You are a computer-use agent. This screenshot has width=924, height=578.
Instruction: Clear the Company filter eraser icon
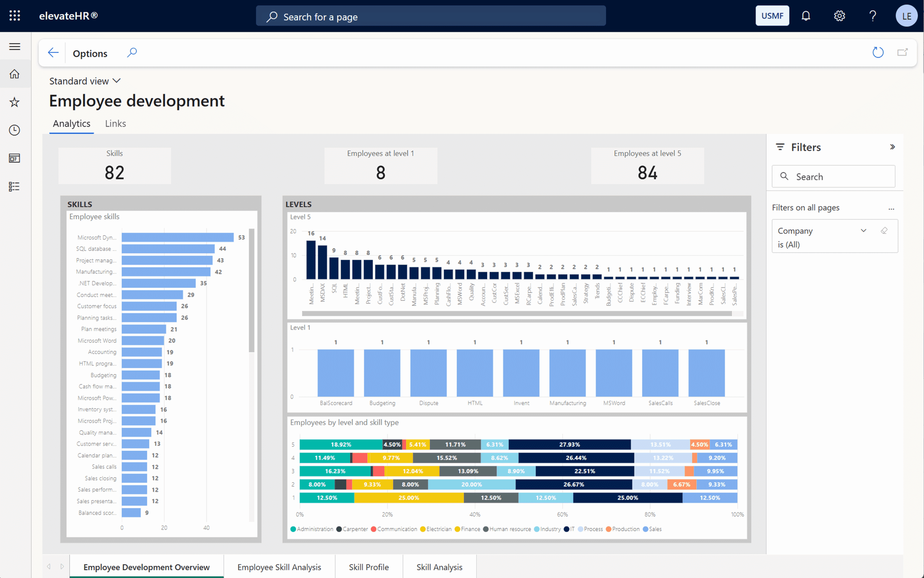click(x=884, y=230)
